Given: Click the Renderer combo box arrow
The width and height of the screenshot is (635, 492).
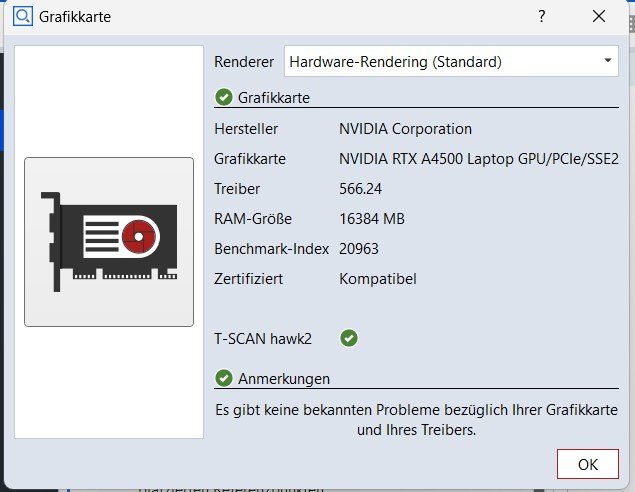Looking at the screenshot, I should point(608,62).
